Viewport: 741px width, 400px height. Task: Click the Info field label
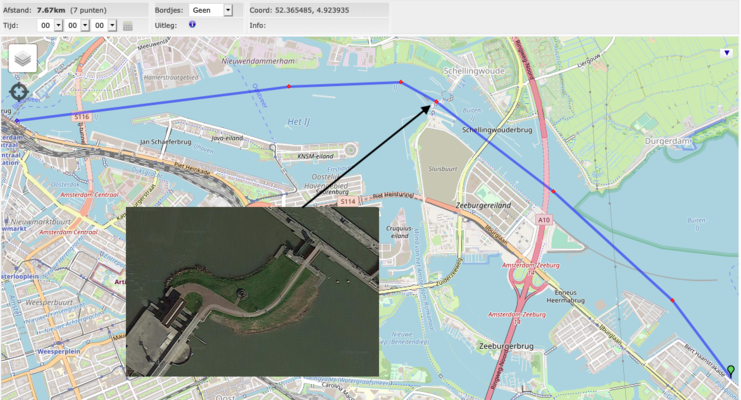coord(258,26)
